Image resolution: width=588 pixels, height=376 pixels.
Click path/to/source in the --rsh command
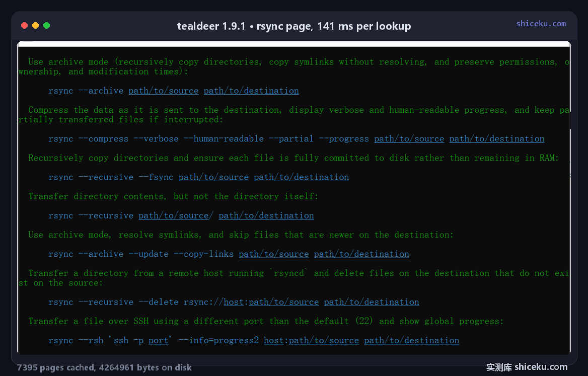click(324, 340)
